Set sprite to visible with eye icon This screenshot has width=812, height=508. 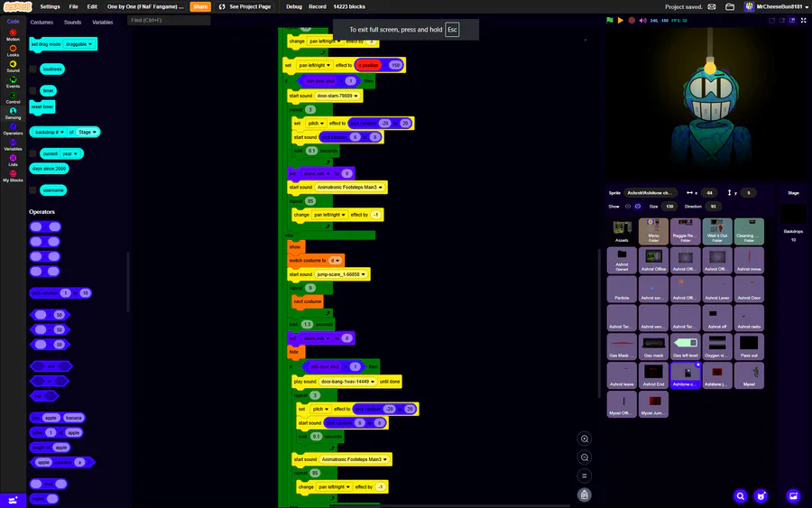628,206
